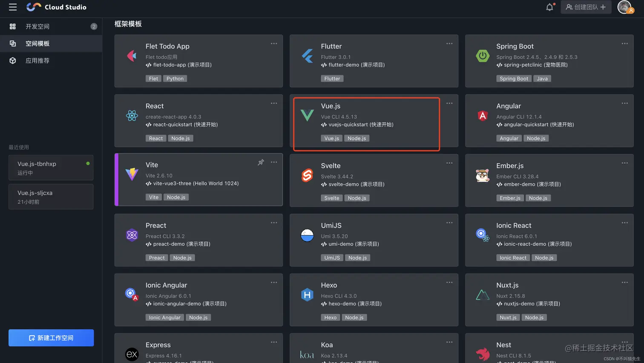644x363 pixels.
Task: Select the Koa template title
Action: 327,345
